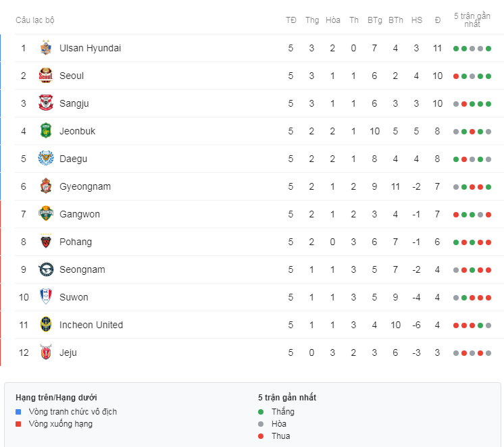This screenshot has height=447, width=504.
Task: Click the Ulsan Hyundai club crest
Action: [x=46, y=48]
